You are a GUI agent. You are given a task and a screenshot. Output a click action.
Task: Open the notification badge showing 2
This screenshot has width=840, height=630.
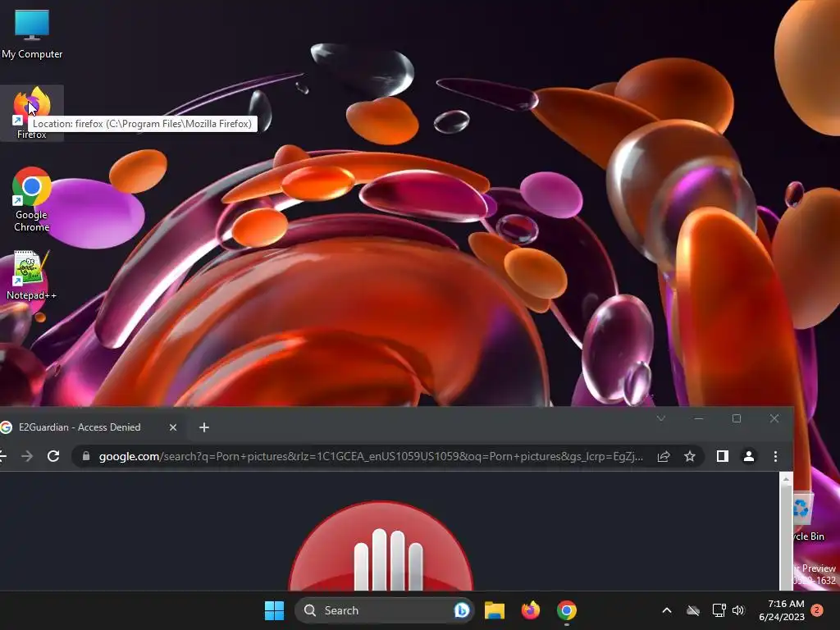[x=817, y=610]
